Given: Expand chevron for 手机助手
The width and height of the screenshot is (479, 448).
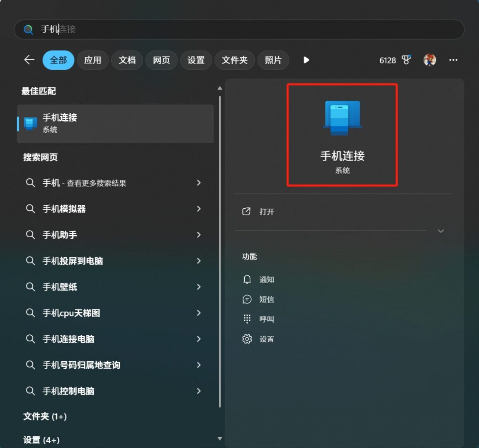Looking at the screenshot, I should [199, 235].
